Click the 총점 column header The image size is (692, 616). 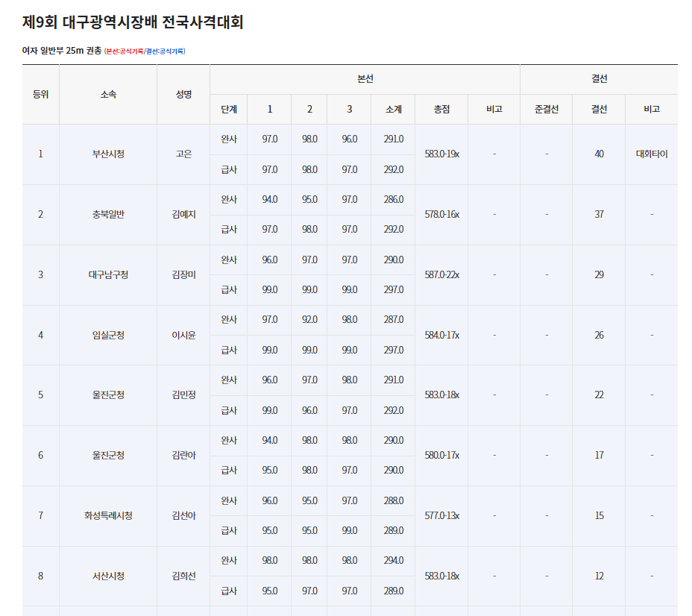441,110
